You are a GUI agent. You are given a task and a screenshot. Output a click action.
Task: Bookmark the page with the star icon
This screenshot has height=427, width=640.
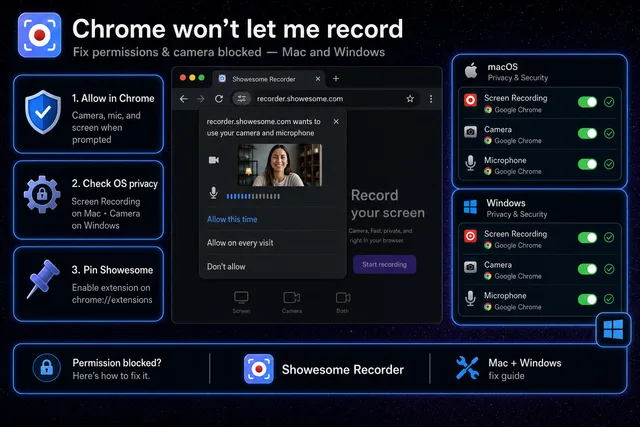tap(410, 99)
